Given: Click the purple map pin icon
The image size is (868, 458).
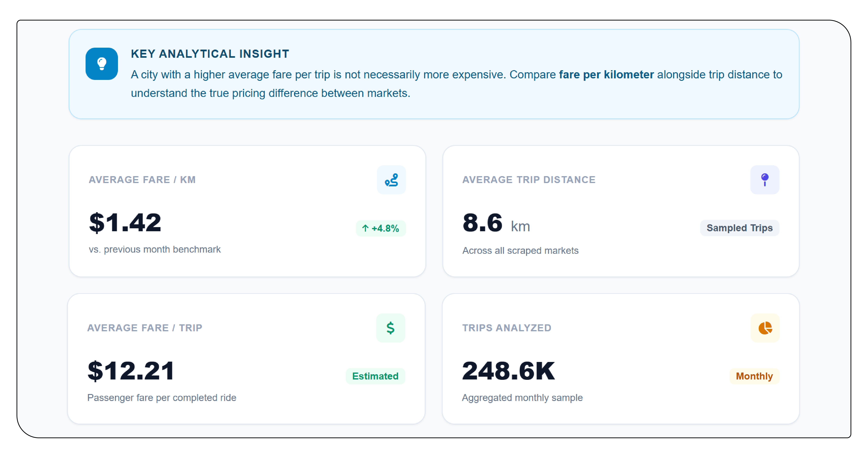Looking at the screenshot, I should (765, 180).
